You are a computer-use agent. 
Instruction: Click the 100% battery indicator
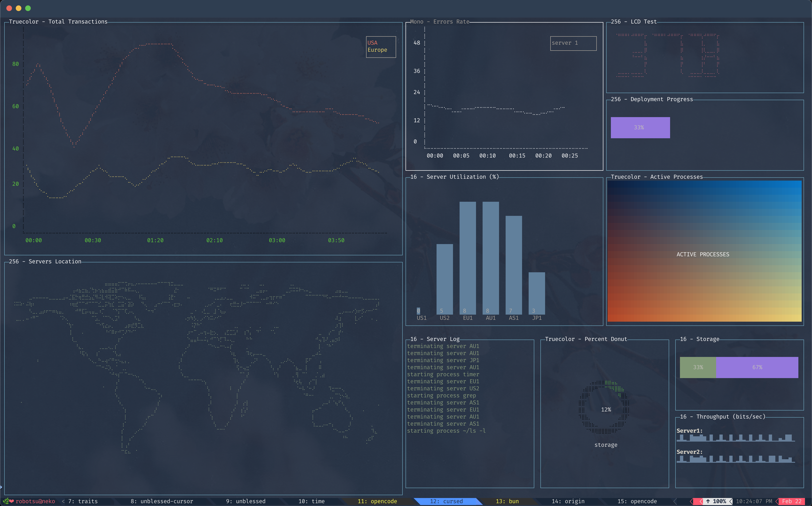(x=716, y=501)
